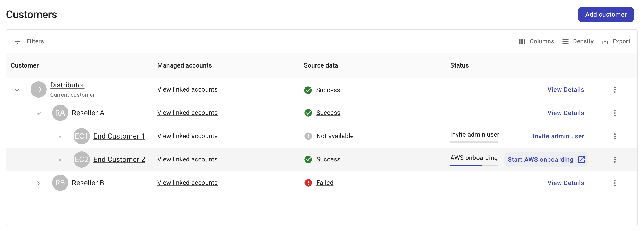Screen dimensions: 644x231
Task: Open the three-dot menu for Distributor
Action: tap(615, 90)
